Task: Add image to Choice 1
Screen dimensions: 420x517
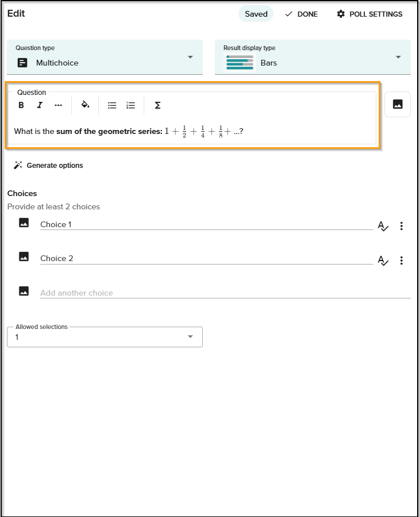Action: pyautogui.click(x=24, y=223)
